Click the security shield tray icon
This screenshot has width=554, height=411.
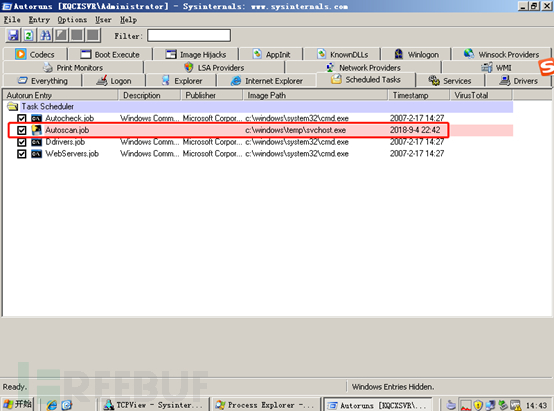pos(478,405)
